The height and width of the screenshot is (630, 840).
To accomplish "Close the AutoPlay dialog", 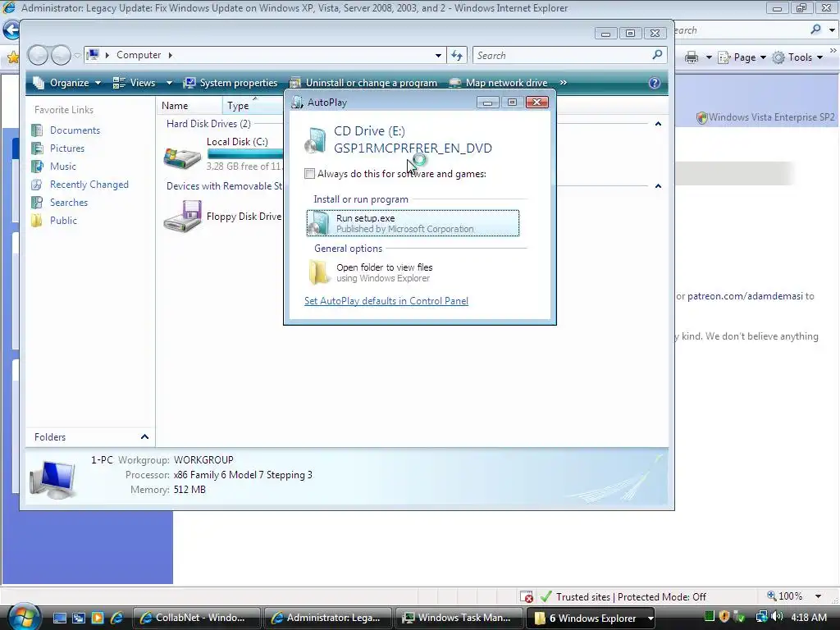I will (x=536, y=103).
